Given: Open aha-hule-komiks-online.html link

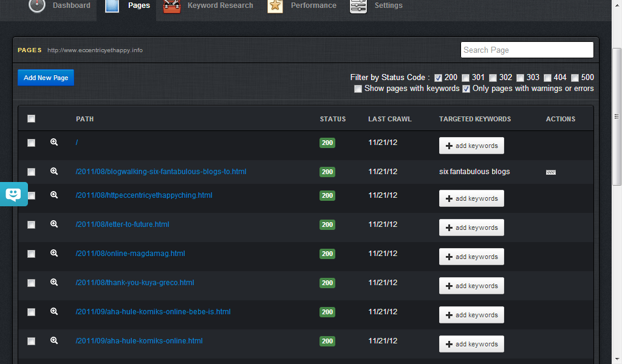Looking at the screenshot, I should click(139, 340).
